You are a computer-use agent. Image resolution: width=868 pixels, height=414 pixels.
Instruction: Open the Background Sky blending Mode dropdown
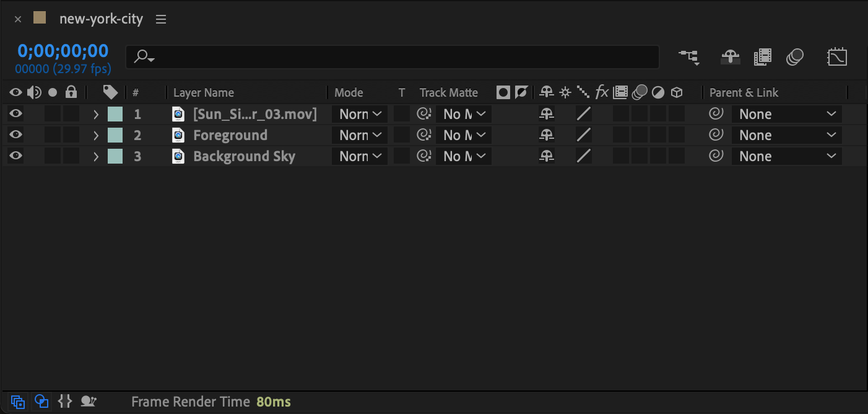point(360,156)
